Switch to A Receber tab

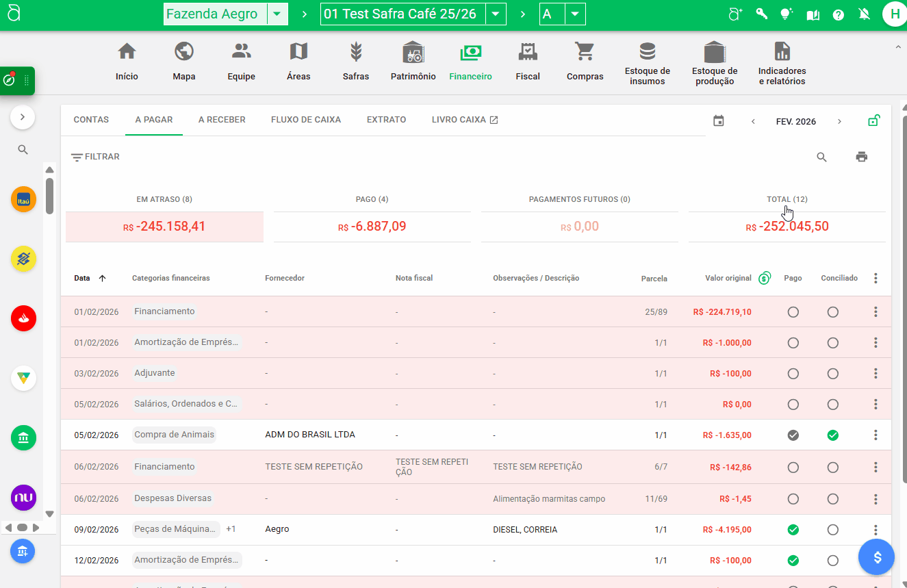tap(222, 120)
